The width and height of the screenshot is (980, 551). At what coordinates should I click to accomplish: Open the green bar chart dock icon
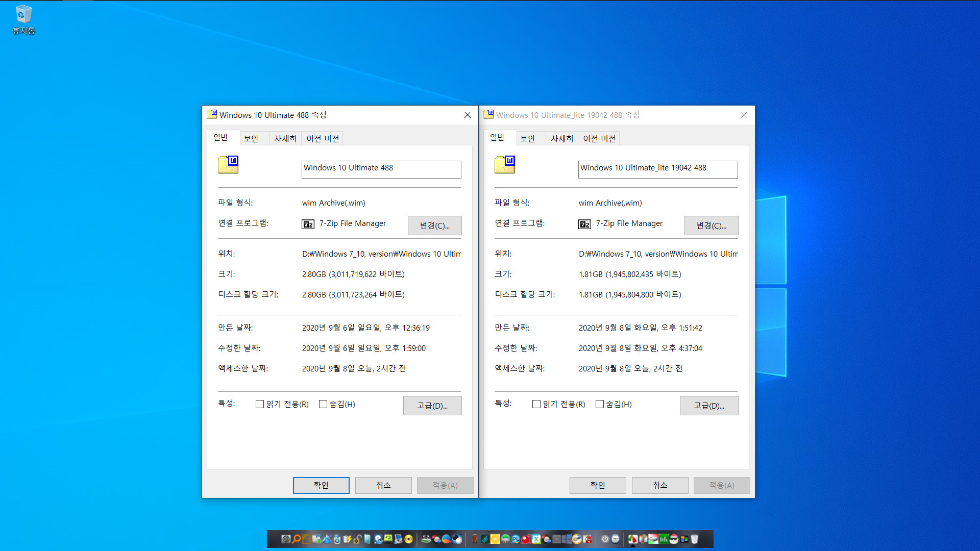pyautogui.click(x=664, y=539)
